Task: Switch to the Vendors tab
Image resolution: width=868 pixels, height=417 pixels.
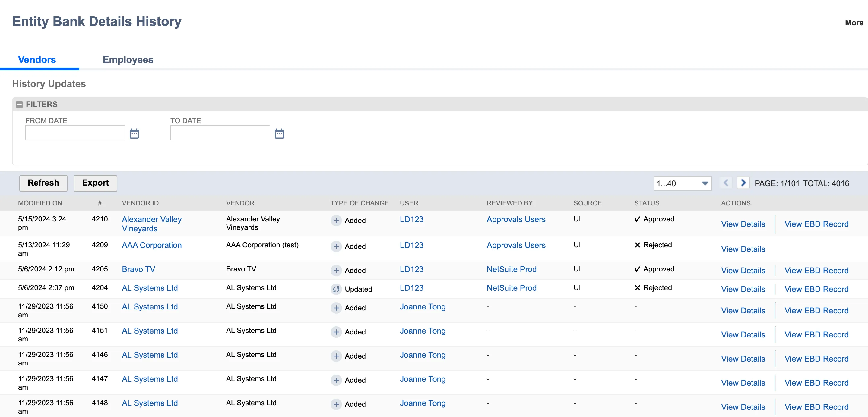Action: [x=37, y=60]
